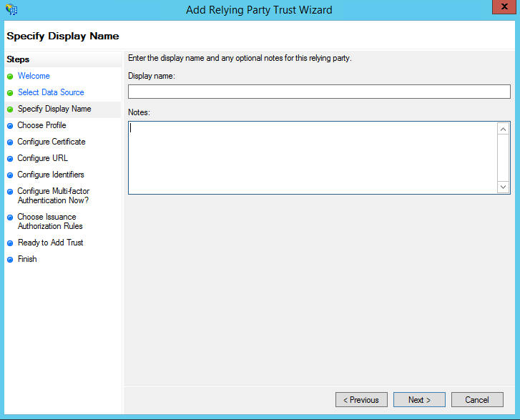Click the blue bullet beside Finish

(x=10, y=260)
